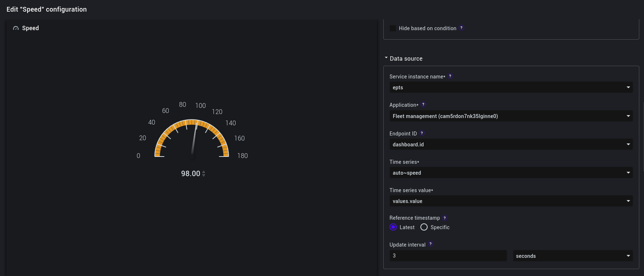The height and width of the screenshot is (276, 644).
Task: Click the stepper arrows beside 98.00
Action: (204, 174)
